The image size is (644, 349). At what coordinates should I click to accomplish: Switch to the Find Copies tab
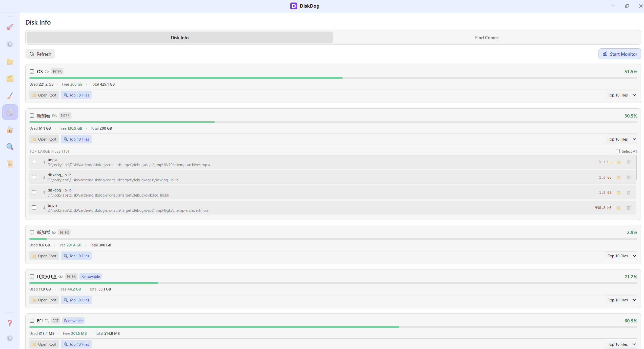pos(487,37)
